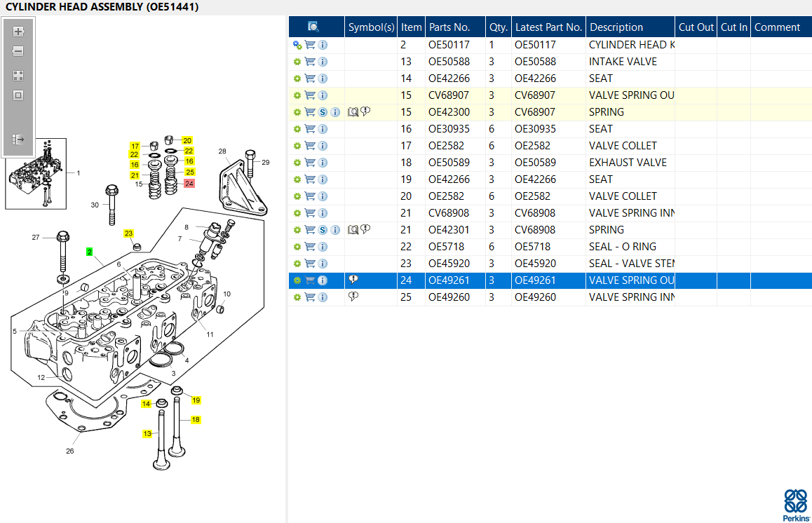Zoom in on the diagram with plus button
Image resolution: width=812 pixels, height=523 pixels.
18,32
